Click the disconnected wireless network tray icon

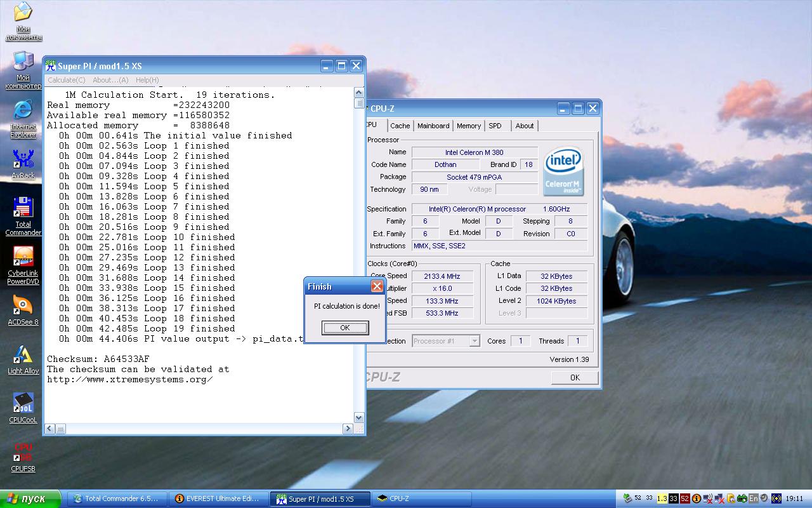(708, 498)
